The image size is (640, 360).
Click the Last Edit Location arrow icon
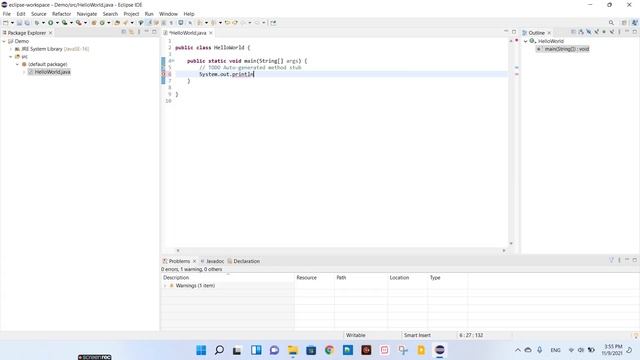(227, 23)
